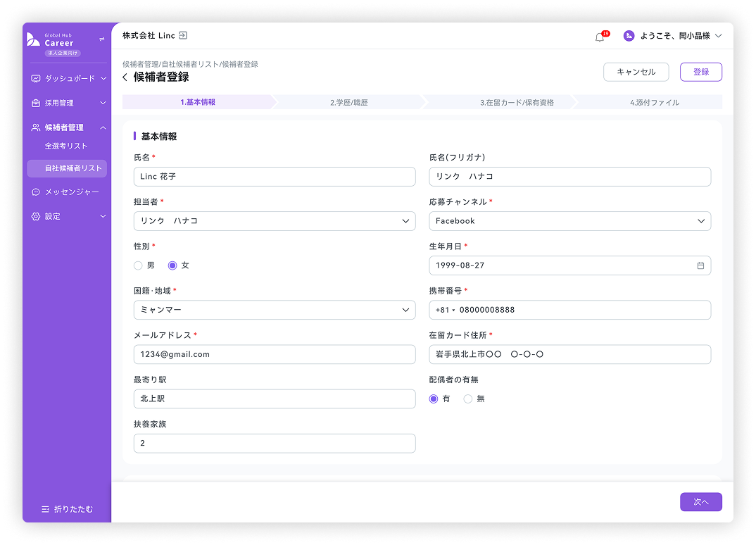Click the 候補者管理 people icon

pyautogui.click(x=36, y=127)
